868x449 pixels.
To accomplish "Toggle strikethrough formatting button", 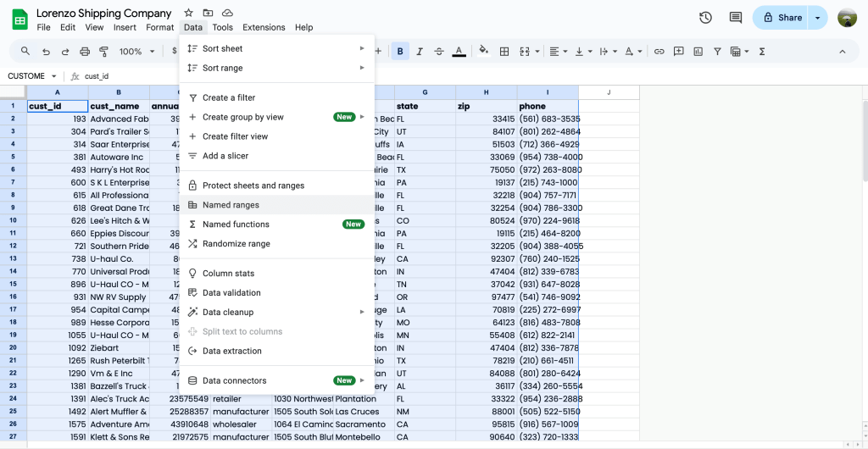I will click(x=439, y=52).
